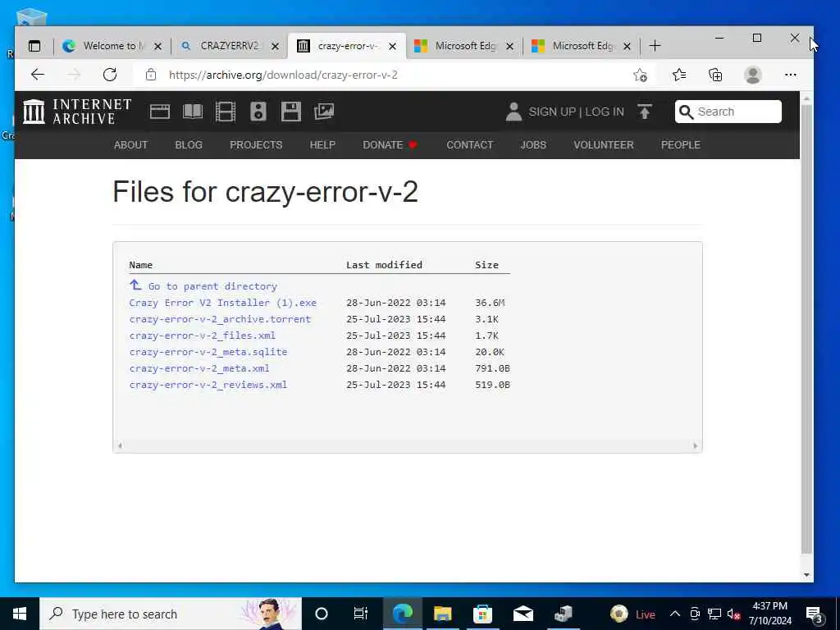Open File Explorer from the taskbar
The width and height of the screenshot is (840, 630).
tap(442, 614)
